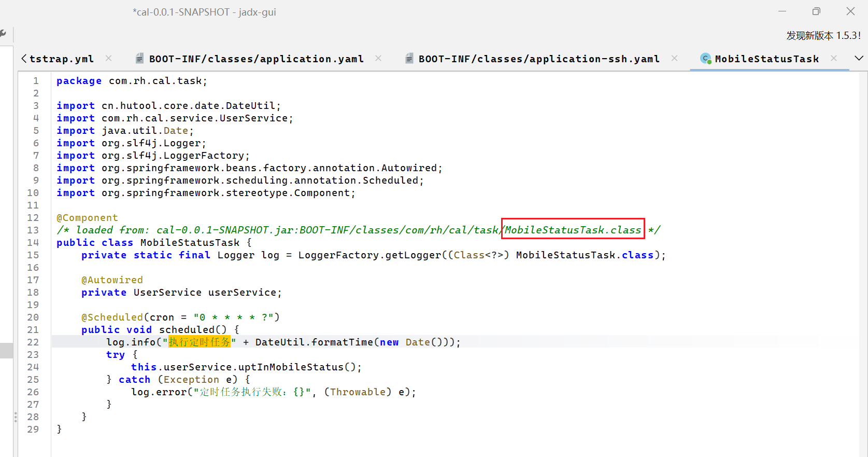Click the file icon on application.yaml tab
This screenshot has height=457, width=868.
139,59
